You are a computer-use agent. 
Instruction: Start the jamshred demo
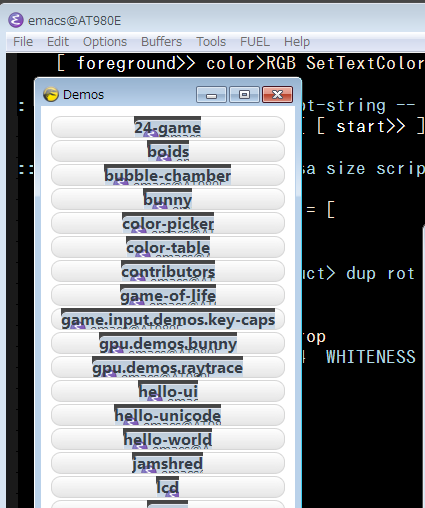coord(168,463)
